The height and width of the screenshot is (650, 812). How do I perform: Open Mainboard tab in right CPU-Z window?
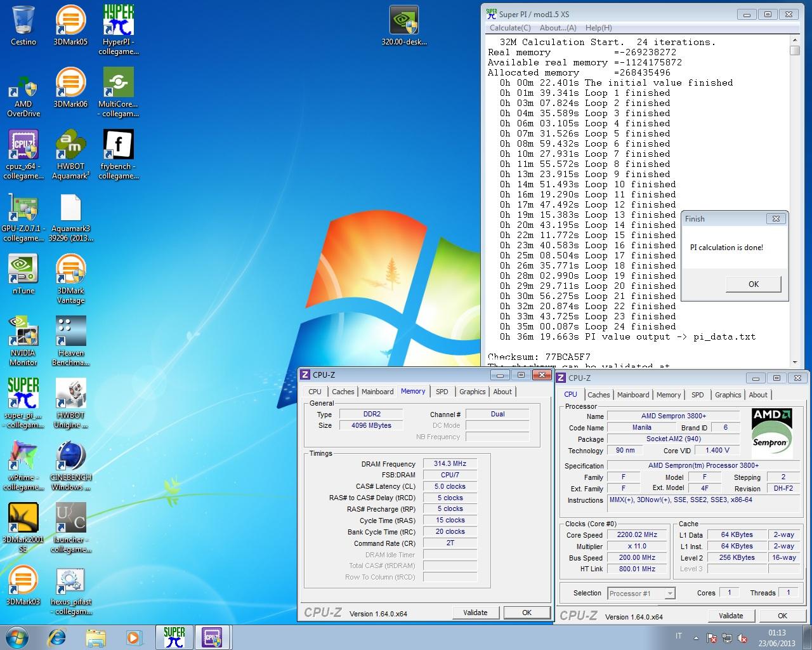pyautogui.click(x=633, y=395)
